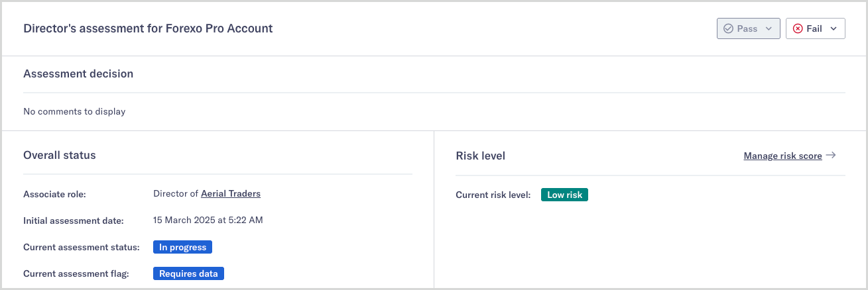Click the In progress status badge
Viewport: 868px width, 290px height.
click(x=182, y=247)
